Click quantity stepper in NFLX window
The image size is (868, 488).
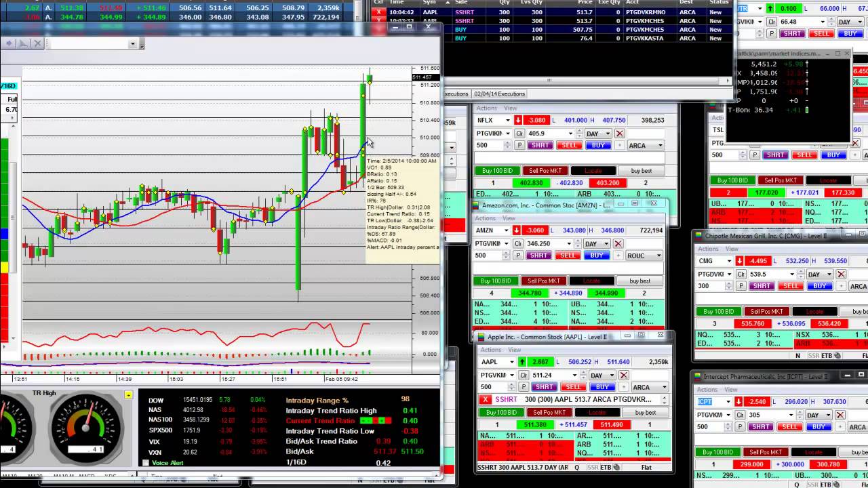[x=507, y=145]
